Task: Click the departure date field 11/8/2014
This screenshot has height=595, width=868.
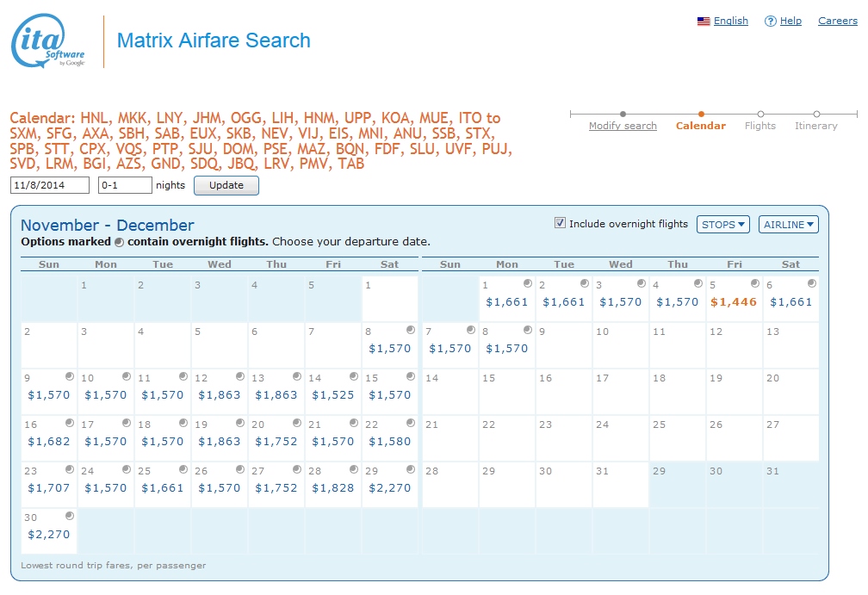Action: coord(50,185)
